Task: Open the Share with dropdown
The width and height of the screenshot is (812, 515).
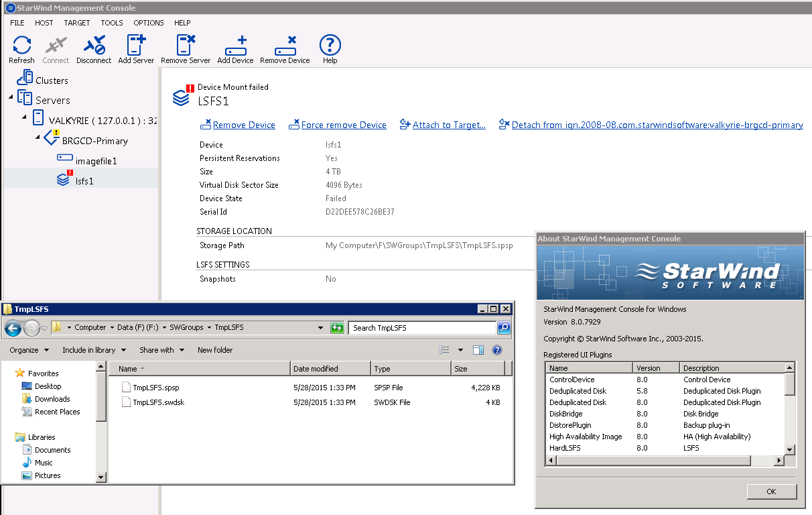Action: click(162, 350)
